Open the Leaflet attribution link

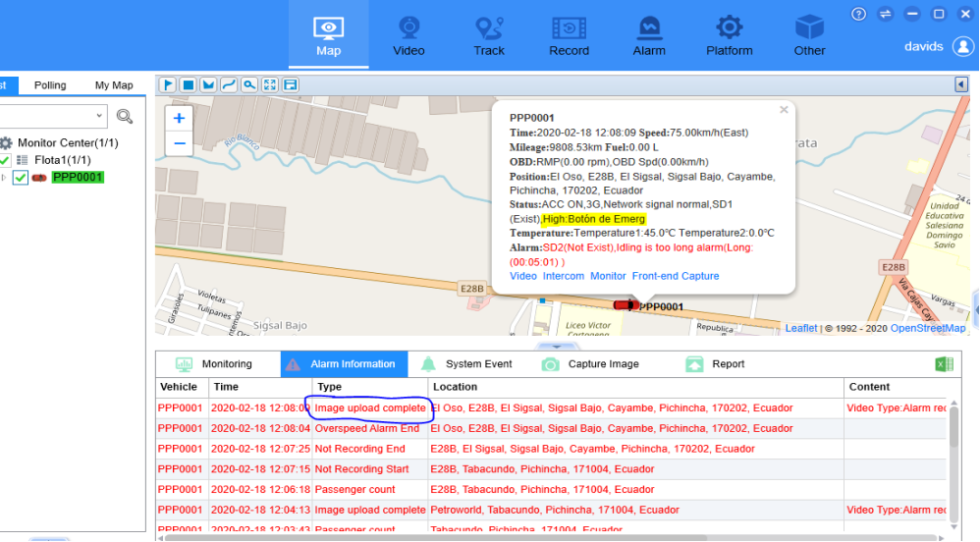[x=800, y=328]
